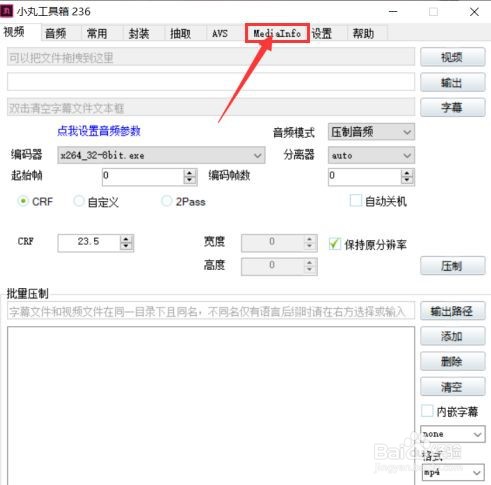This screenshot has height=485, width=491.
Task: Click the 删除 button
Action: tap(452, 361)
